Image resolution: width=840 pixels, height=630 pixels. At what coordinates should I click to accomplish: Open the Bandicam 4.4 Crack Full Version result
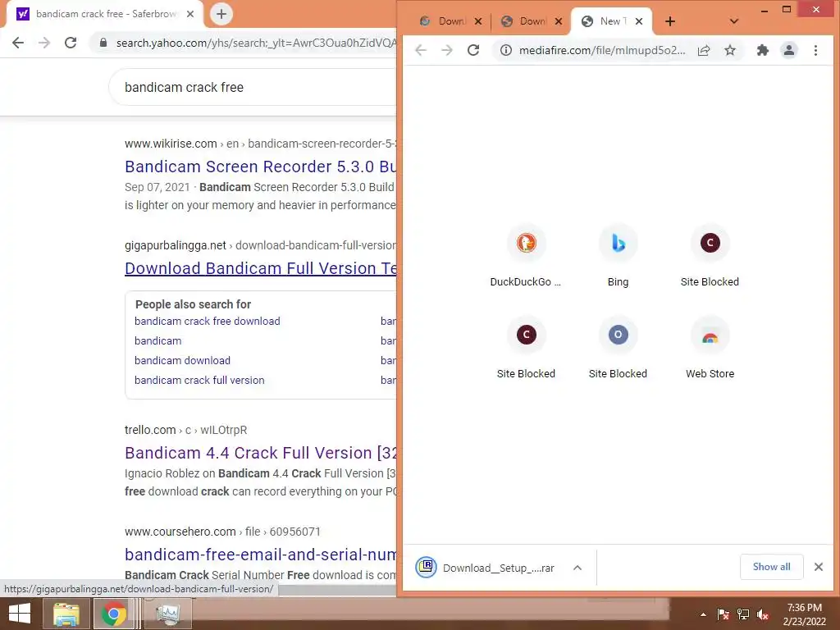(260, 453)
